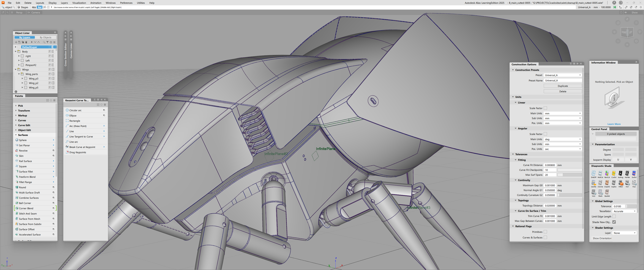Choose the Circular arc keypoint tool

75,110
